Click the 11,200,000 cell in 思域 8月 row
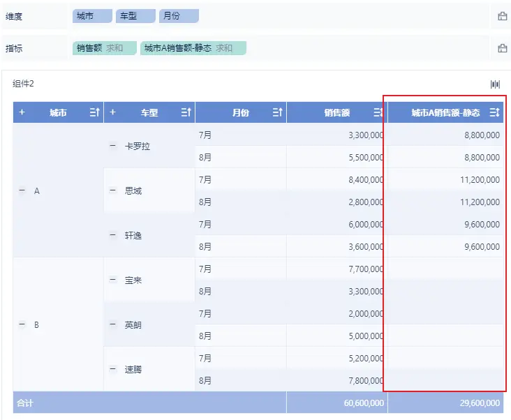This screenshot has width=511, height=420. tap(445, 202)
